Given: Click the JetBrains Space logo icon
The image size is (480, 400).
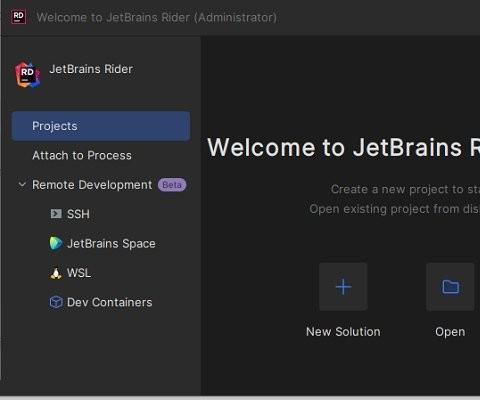Looking at the screenshot, I should pyautogui.click(x=56, y=243).
